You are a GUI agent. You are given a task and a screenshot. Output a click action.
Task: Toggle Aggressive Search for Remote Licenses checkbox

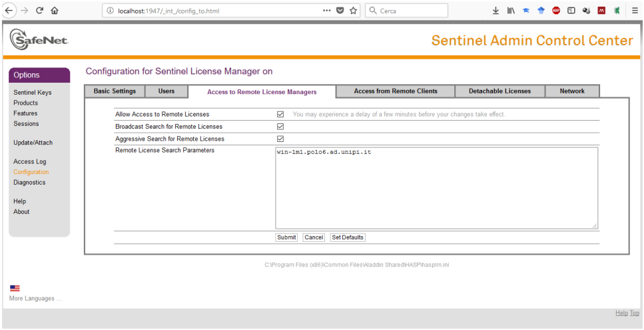280,139
